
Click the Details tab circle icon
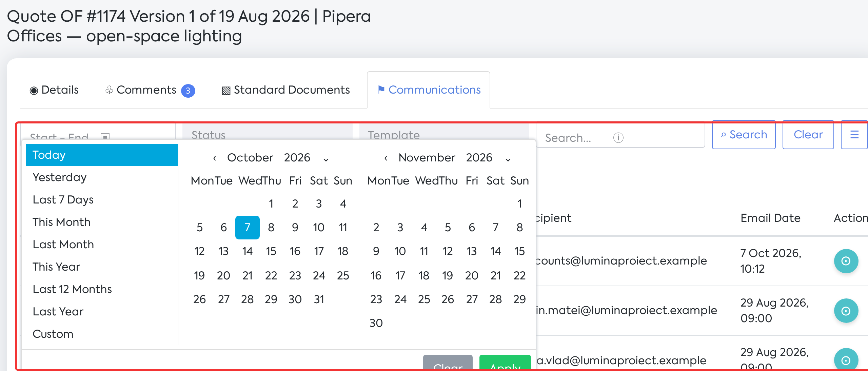(x=34, y=91)
